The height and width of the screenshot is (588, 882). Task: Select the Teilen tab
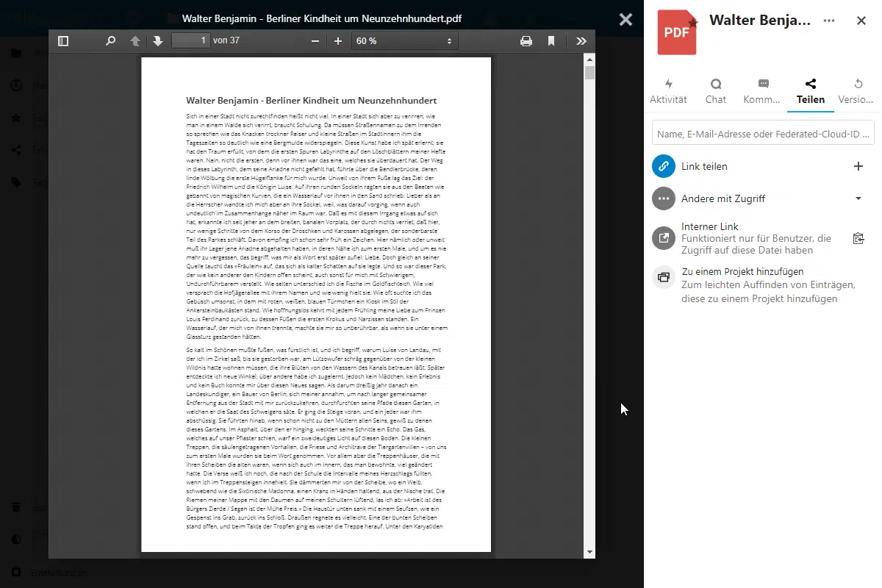pyautogui.click(x=811, y=92)
